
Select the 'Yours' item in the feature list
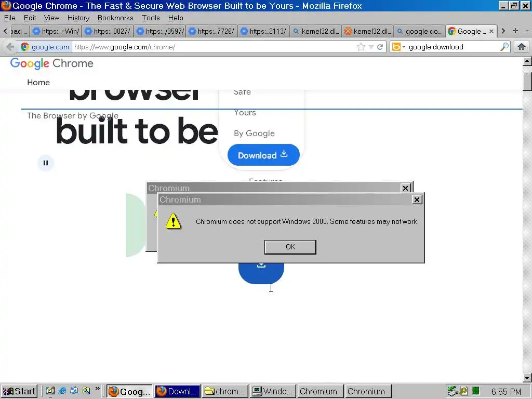pyautogui.click(x=245, y=113)
